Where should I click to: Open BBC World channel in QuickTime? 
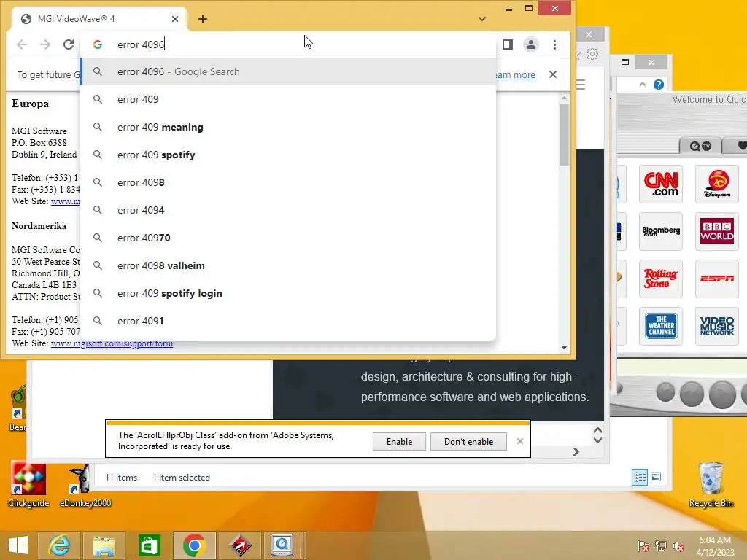(717, 231)
